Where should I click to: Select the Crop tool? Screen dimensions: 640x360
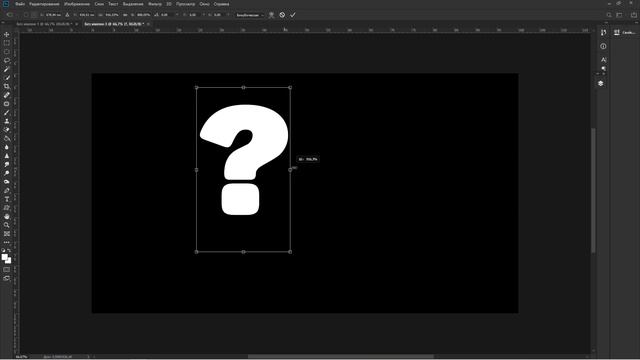click(x=7, y=86)
